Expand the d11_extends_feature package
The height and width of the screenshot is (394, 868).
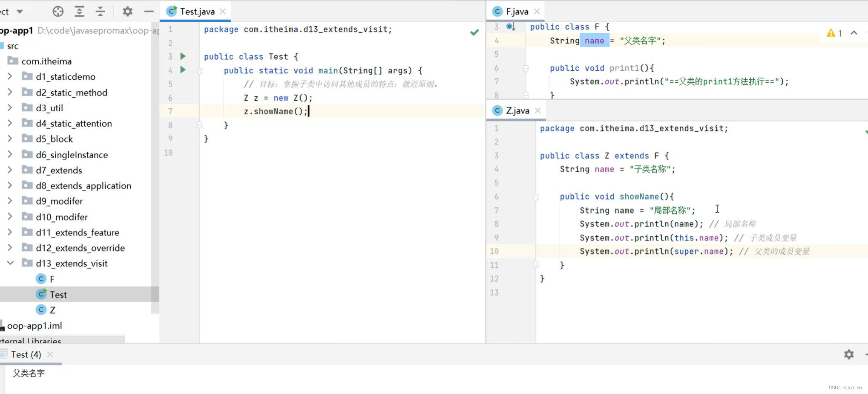tap(10, 232)
